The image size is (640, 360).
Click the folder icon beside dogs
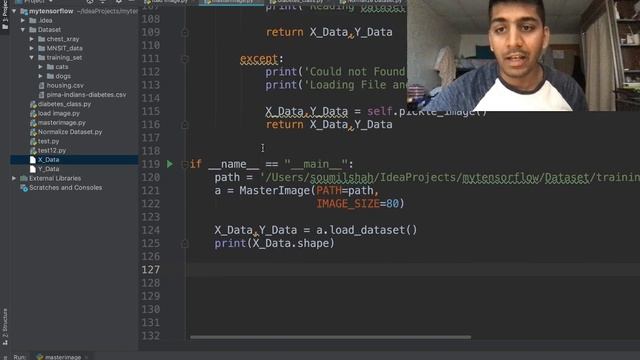(x=50, y=76)
